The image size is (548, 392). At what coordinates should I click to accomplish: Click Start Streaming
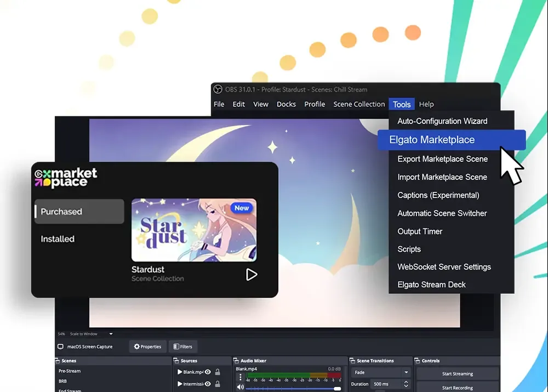[458, 374]
